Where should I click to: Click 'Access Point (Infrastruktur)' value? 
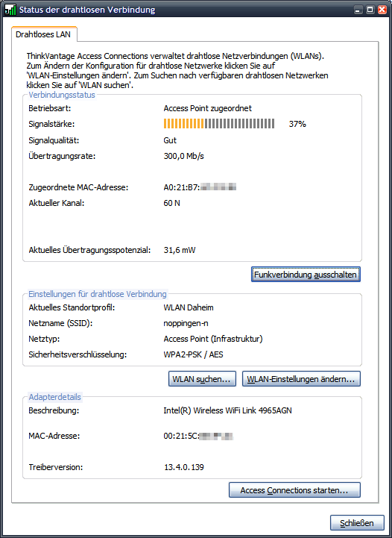tap(213, 339)
